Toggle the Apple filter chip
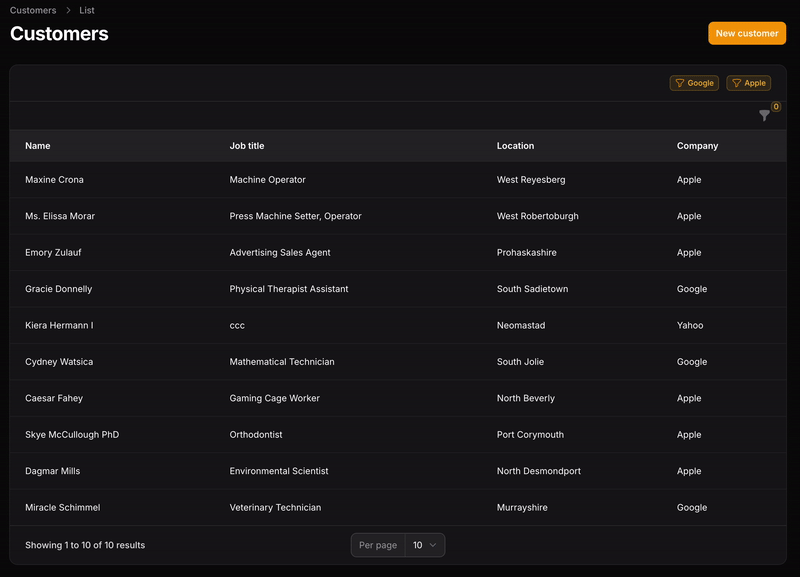 [x=749, y=84]
